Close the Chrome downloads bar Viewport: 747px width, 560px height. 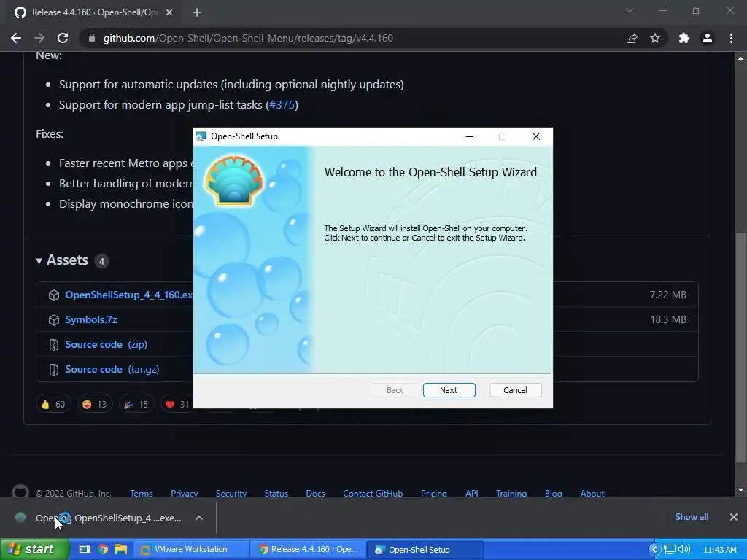734,517
